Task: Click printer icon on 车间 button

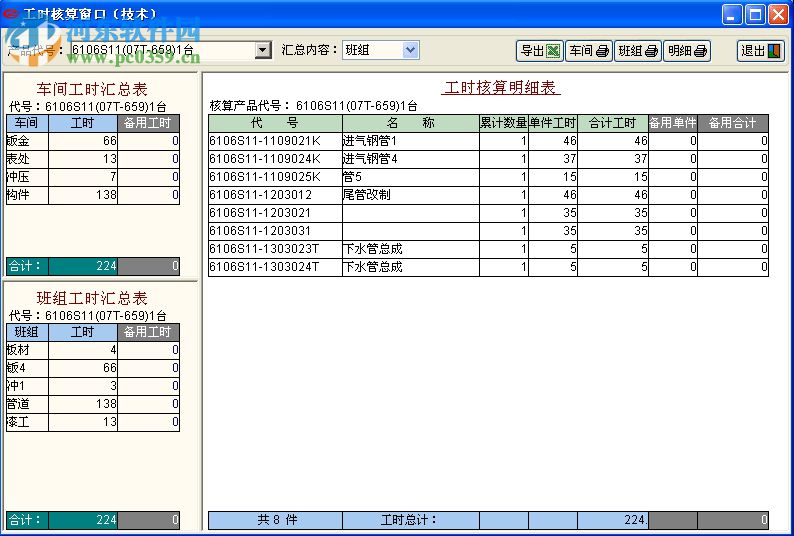Action: click(x=603, y=51)
